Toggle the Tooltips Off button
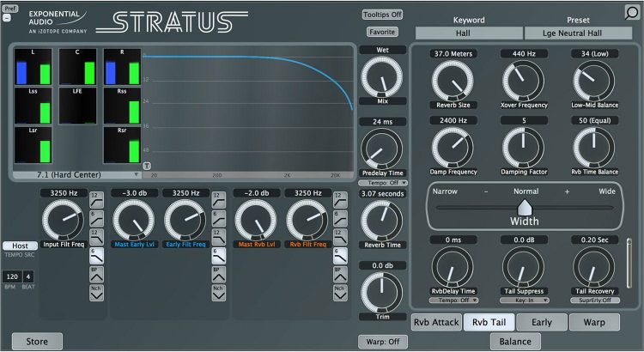Screen dimensions: 644x352 [382, 15]
